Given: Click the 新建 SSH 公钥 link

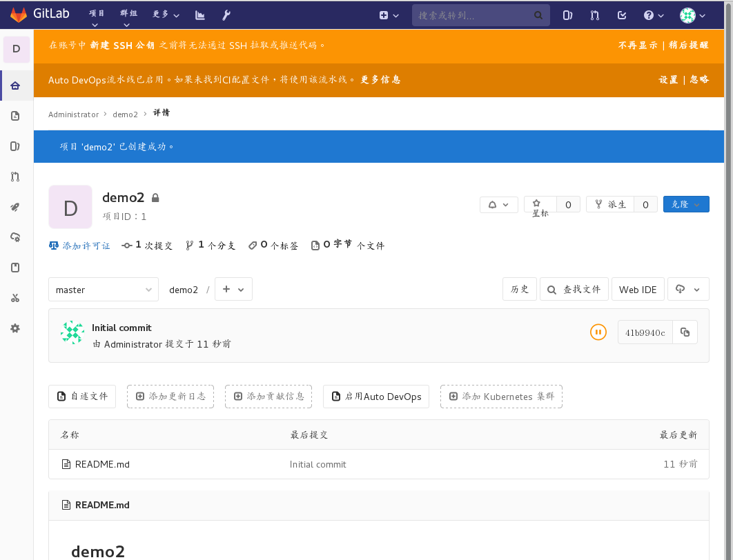Looking at the screenshot, I should pyautogui.click(x=122, y=46).
